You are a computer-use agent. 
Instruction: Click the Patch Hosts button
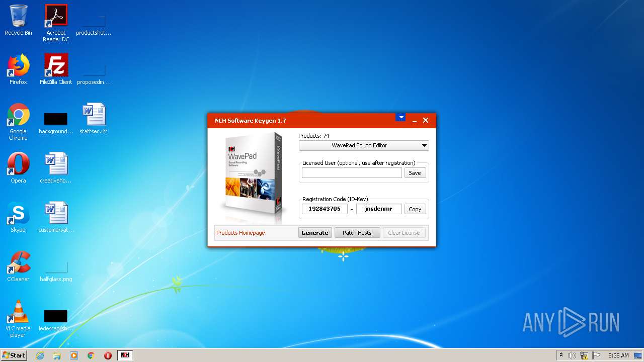357,233
